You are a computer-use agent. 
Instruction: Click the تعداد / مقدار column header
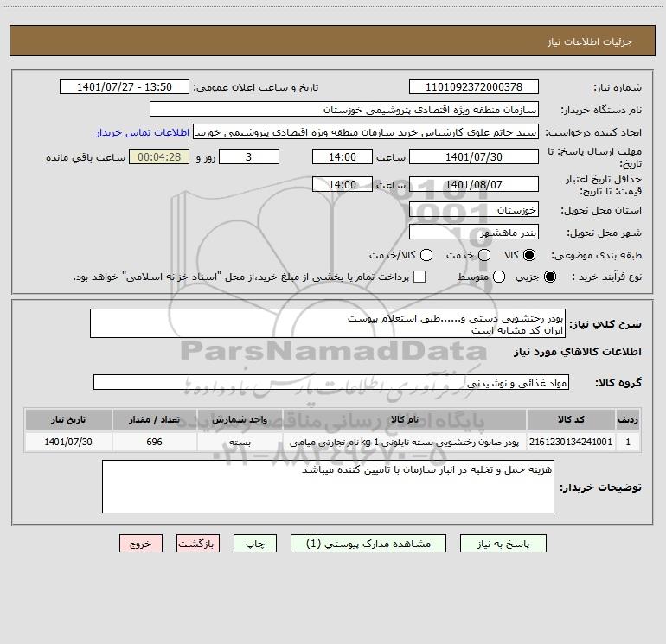click(x=154, y=419)
